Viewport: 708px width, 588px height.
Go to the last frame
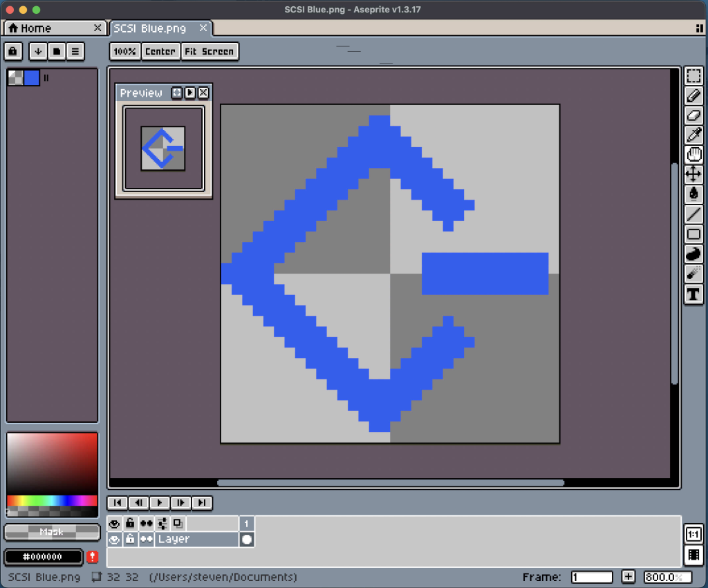pos(202,503)
